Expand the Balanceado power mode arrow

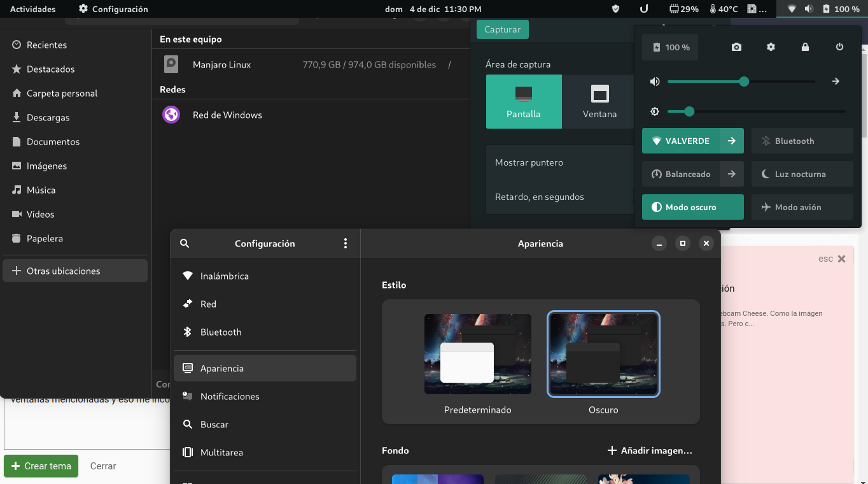coord(732,174)
